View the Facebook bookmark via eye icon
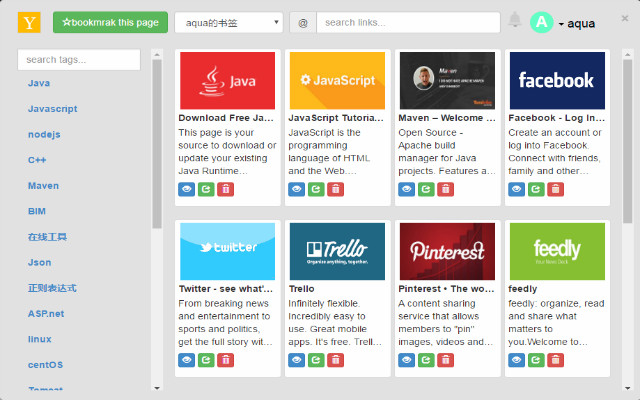Screen dimensions: 640x400 (516, 189)
